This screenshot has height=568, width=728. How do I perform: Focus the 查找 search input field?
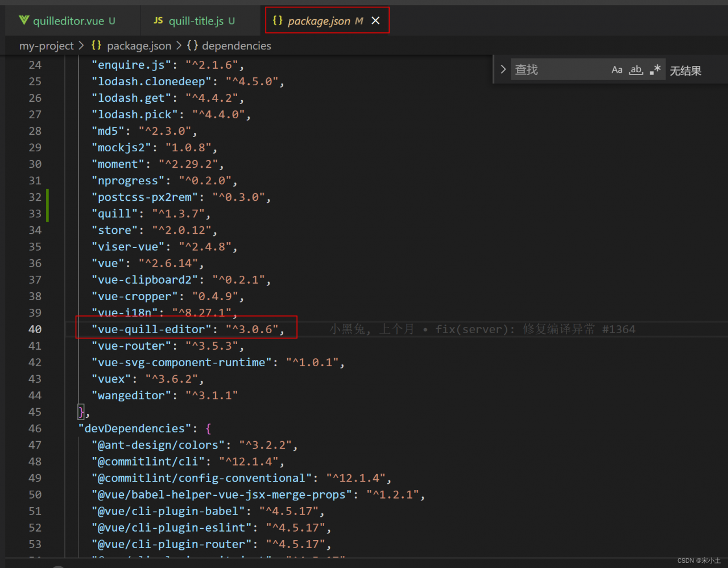click(560, 69)
